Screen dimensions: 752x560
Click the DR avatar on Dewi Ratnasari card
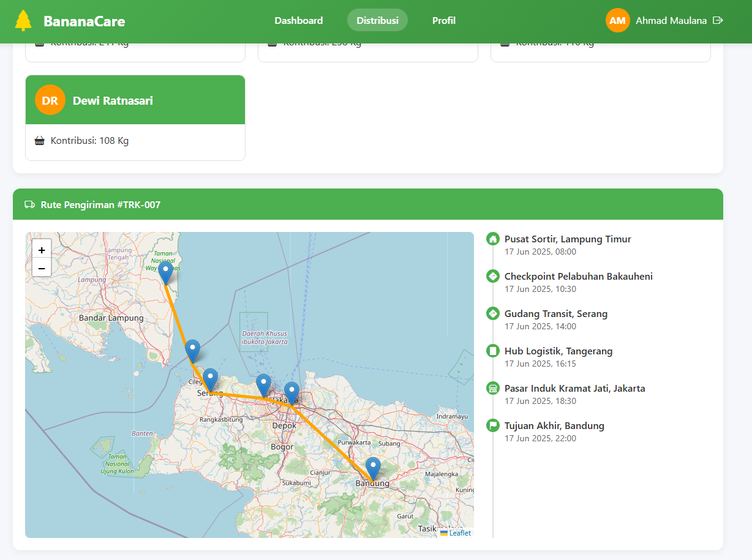point(50,100)
